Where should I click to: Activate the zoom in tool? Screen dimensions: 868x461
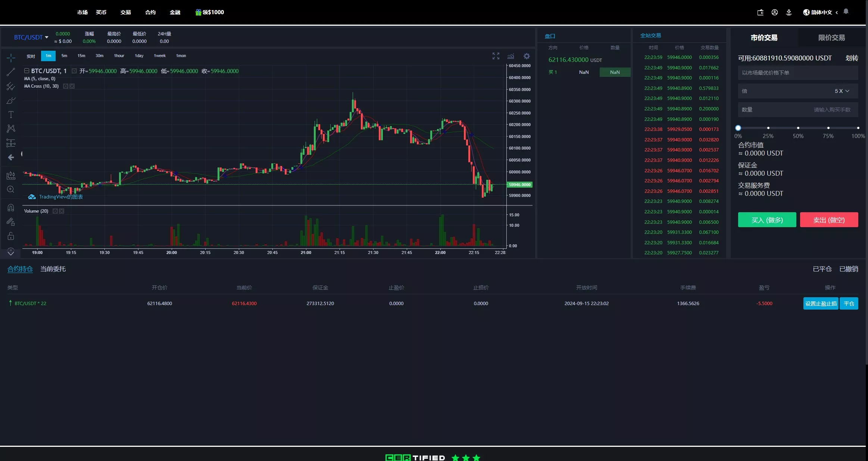(x=11, y=189)
